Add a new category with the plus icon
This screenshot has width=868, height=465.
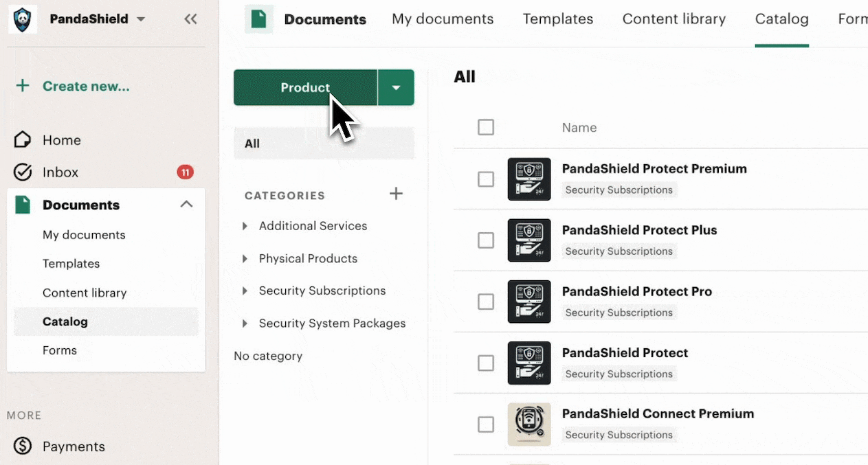click(397, 194)
